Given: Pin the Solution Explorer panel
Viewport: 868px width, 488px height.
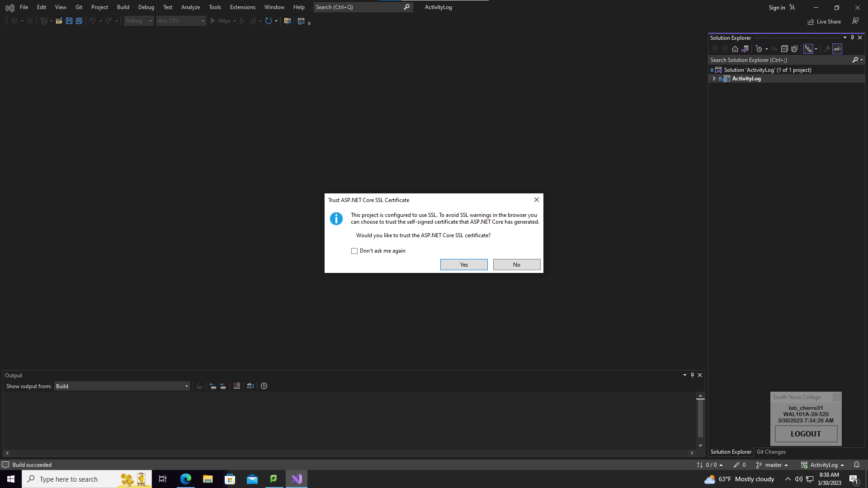Looking at the screenshot, I should [852, 38].
